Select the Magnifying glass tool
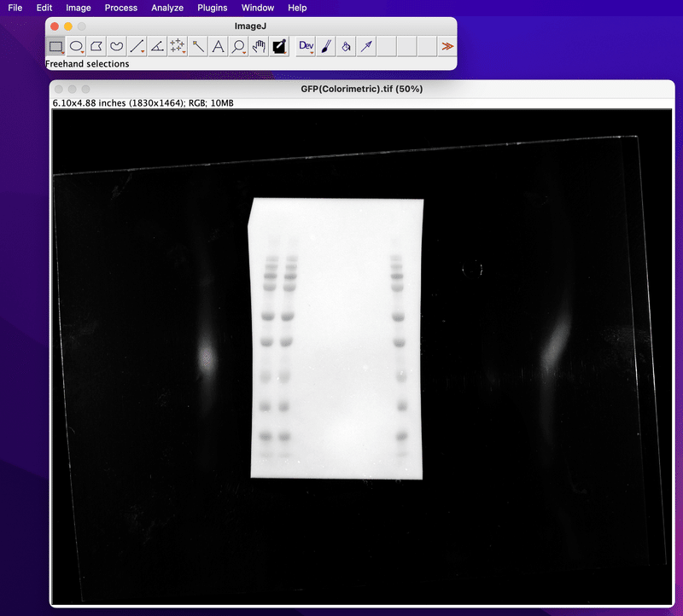The height and width of the screenshot is (616, 683). click(238, 46)
